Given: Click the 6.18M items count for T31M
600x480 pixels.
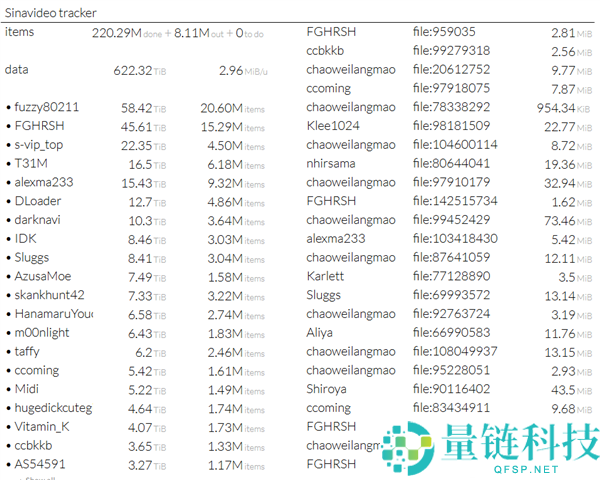Looking at the screenshot, I should click(x=236, y=165).
